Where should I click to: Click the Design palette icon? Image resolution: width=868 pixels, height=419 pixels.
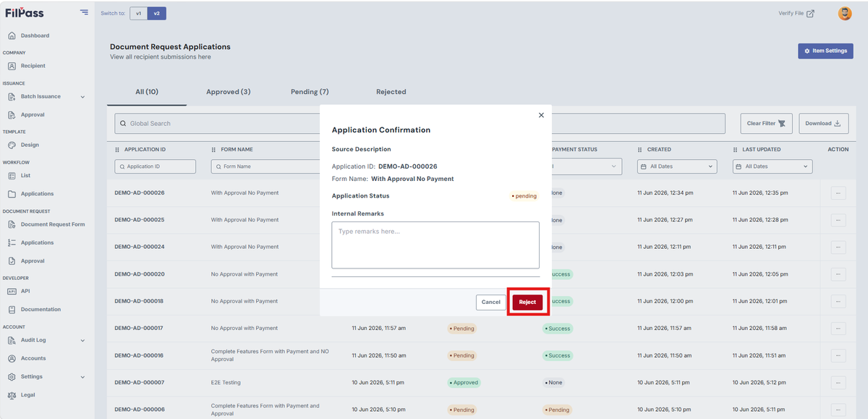[12, 145]
